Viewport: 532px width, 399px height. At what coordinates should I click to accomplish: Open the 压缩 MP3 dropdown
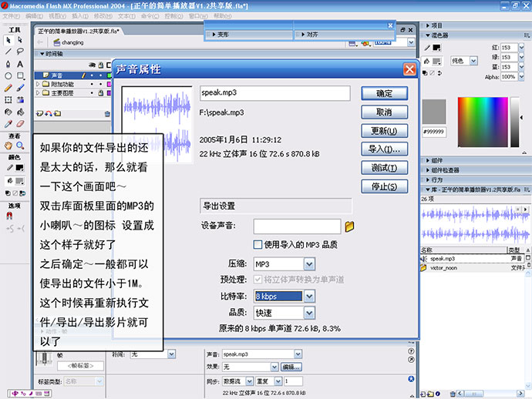pyautogui.click(x=309, y=264)
